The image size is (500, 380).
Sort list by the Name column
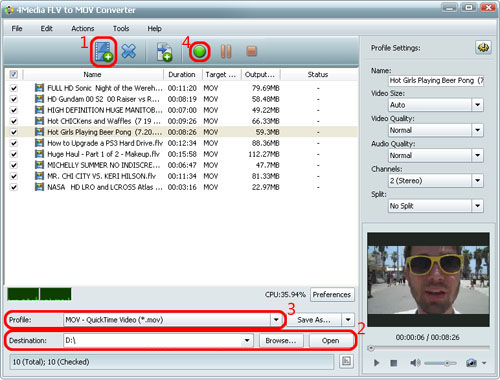click(x=93, y=75)
